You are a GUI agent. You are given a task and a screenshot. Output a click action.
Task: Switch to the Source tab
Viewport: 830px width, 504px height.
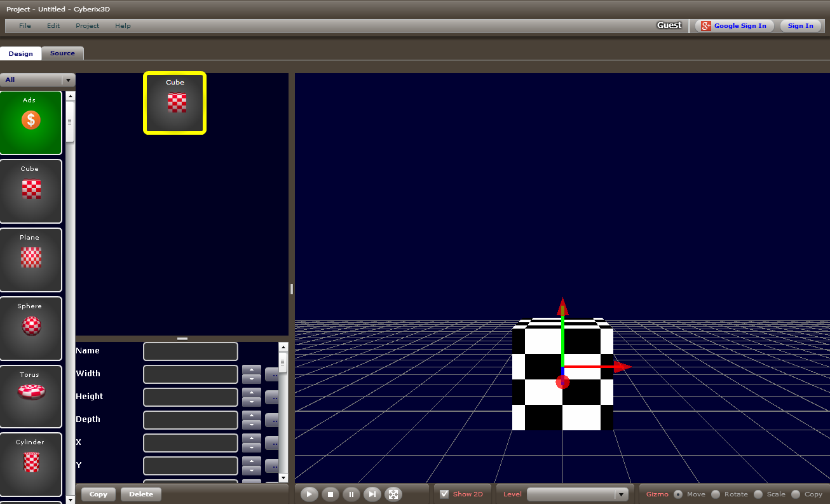click(x=62, y=53)
